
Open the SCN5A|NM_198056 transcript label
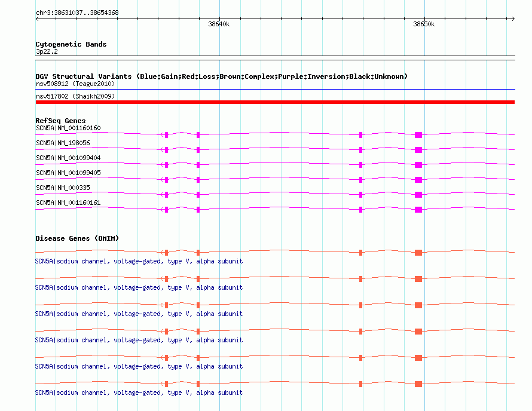(63, 143)
